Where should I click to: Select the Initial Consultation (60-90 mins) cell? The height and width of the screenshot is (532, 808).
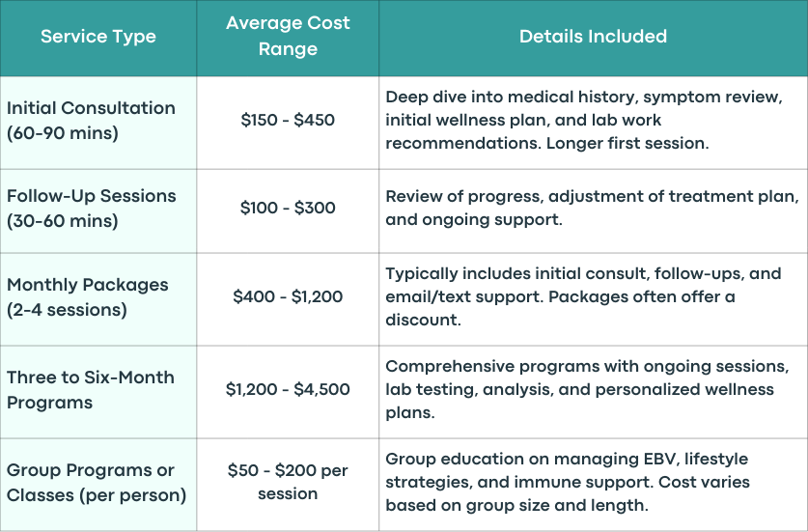pyautogui.click(x=98, y=123)
